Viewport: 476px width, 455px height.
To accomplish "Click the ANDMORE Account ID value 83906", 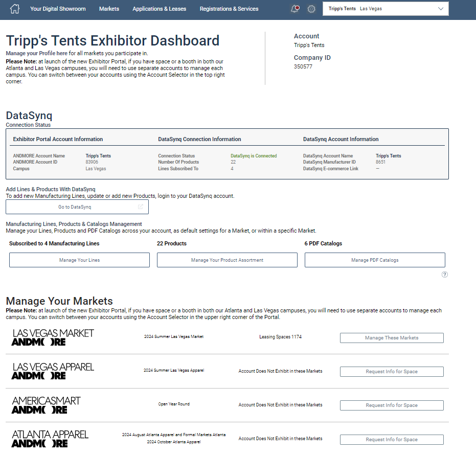I will click(92, 162).
